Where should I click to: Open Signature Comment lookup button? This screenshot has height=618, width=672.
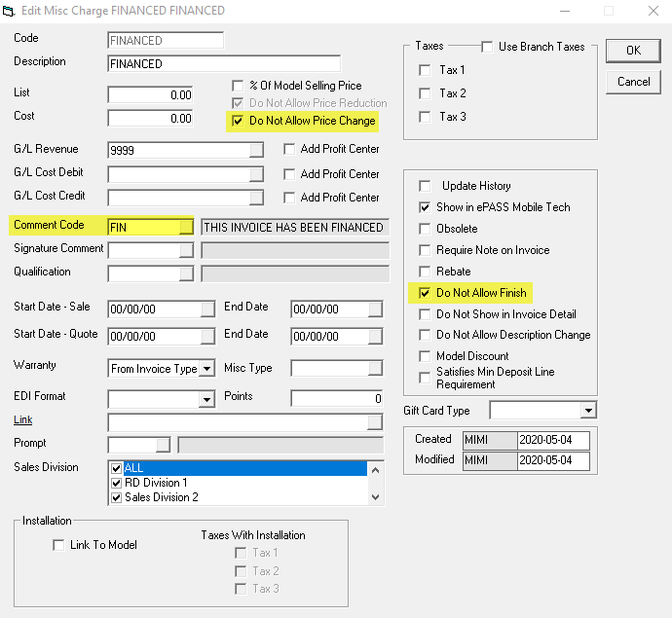[x=186, y=250]
